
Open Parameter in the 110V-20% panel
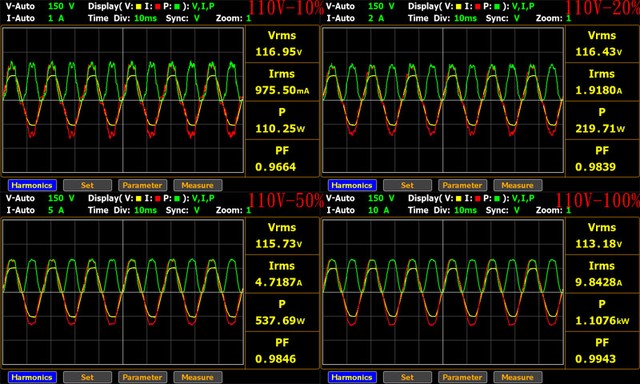[462, 185]
